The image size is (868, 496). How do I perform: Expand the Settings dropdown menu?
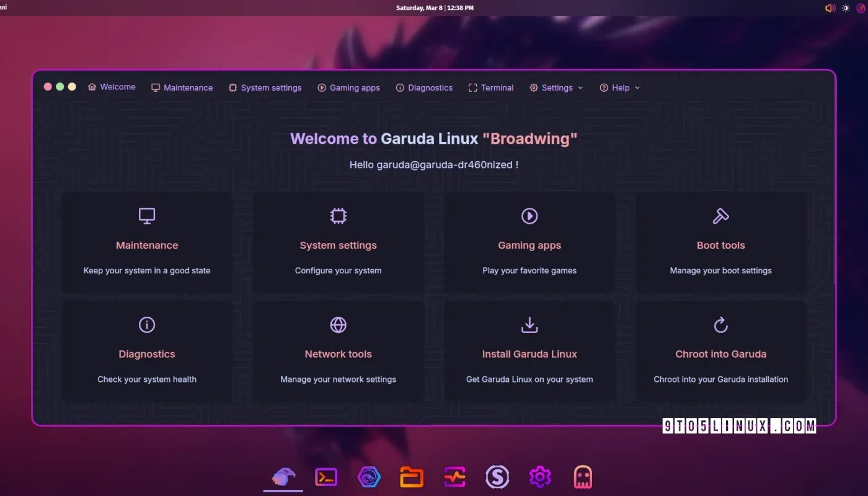click(556, 87)
